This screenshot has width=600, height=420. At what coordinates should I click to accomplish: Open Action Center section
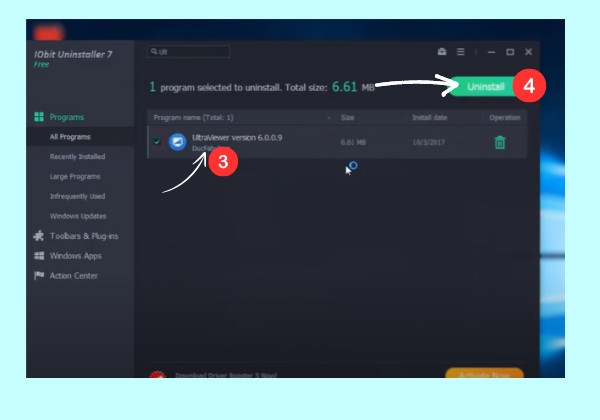point(74,276)
